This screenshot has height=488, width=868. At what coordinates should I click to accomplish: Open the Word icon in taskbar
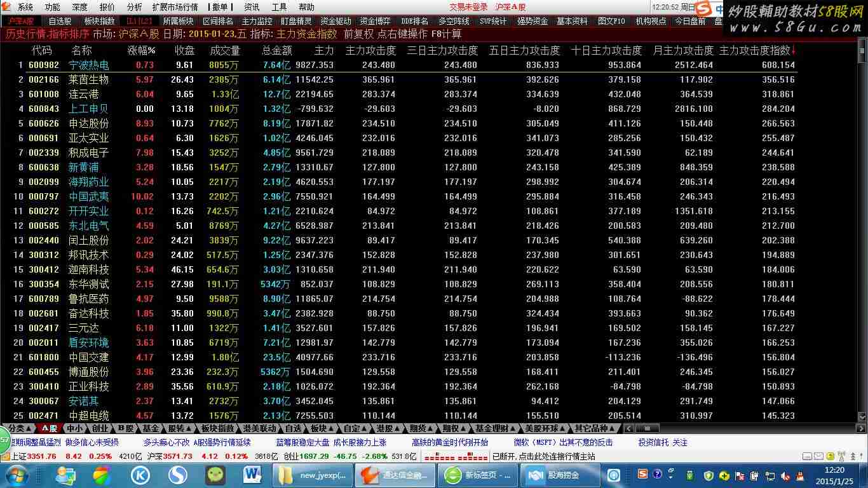click(x=252, y=475)
